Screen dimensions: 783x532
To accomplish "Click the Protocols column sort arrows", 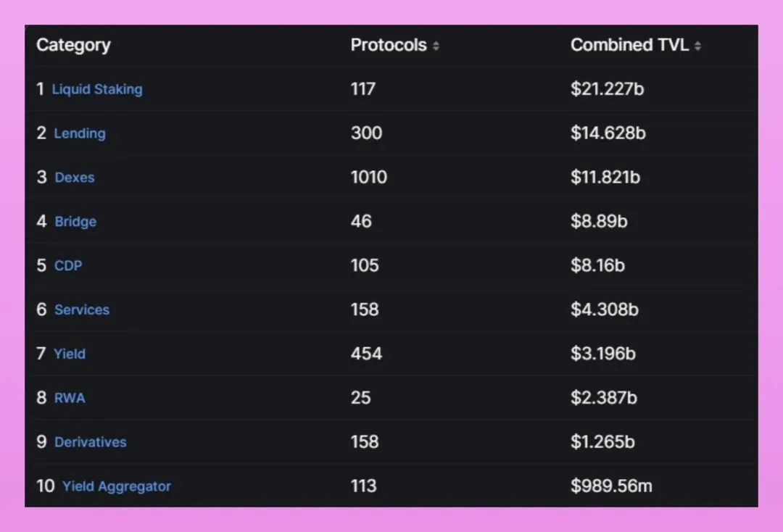I will (x=436, y=46).
